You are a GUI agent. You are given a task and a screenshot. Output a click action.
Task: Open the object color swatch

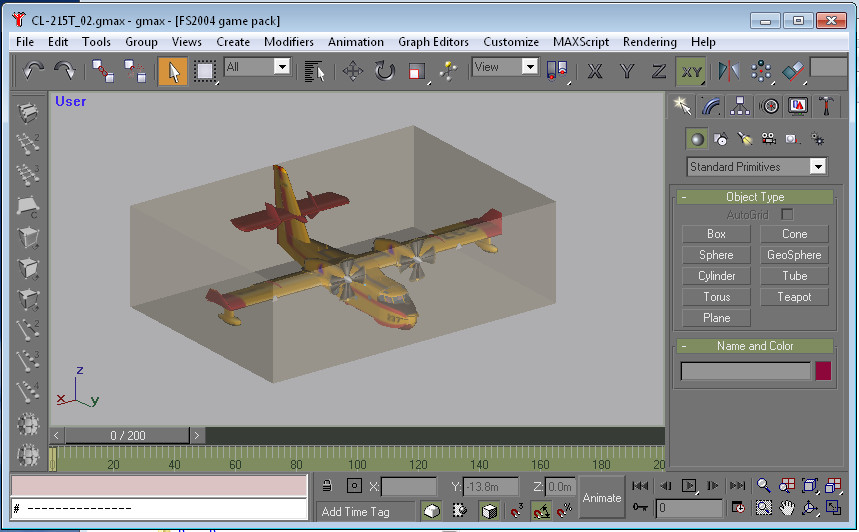pos(822,371)
